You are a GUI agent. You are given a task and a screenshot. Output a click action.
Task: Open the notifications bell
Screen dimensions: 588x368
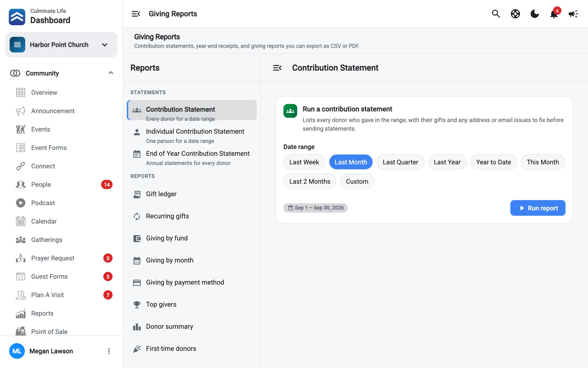554,14
